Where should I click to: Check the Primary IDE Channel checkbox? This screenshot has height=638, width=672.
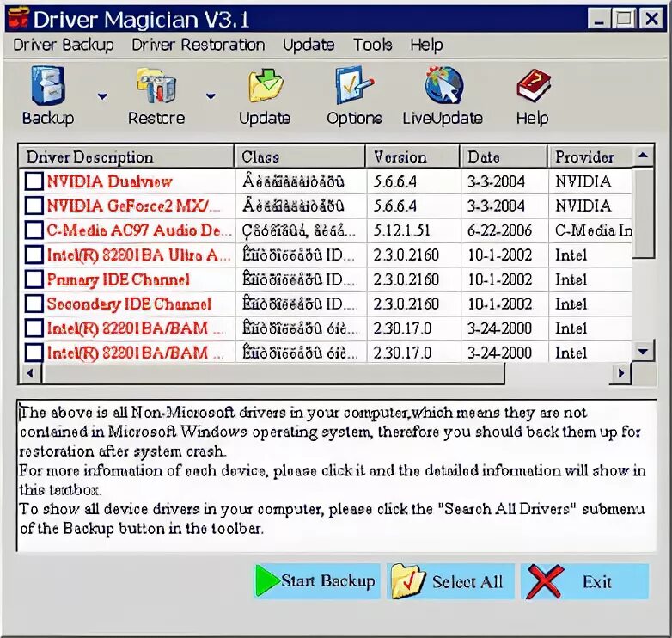[34, 279]
